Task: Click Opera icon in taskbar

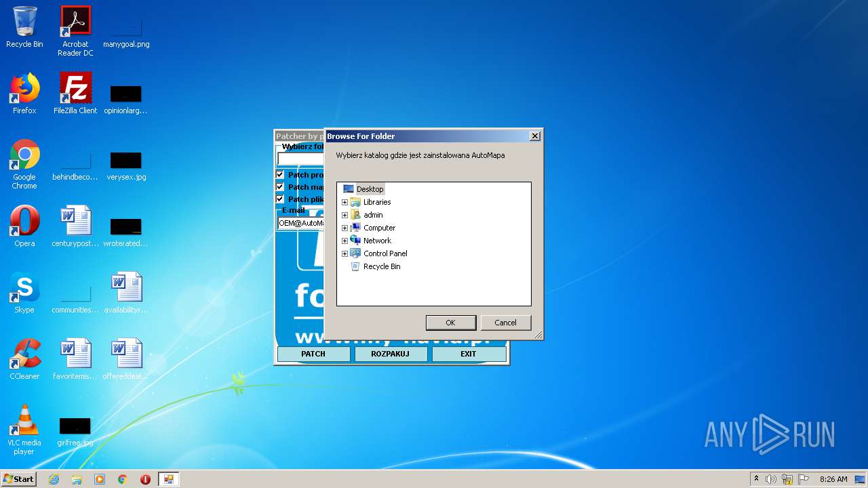Action: 145,479
